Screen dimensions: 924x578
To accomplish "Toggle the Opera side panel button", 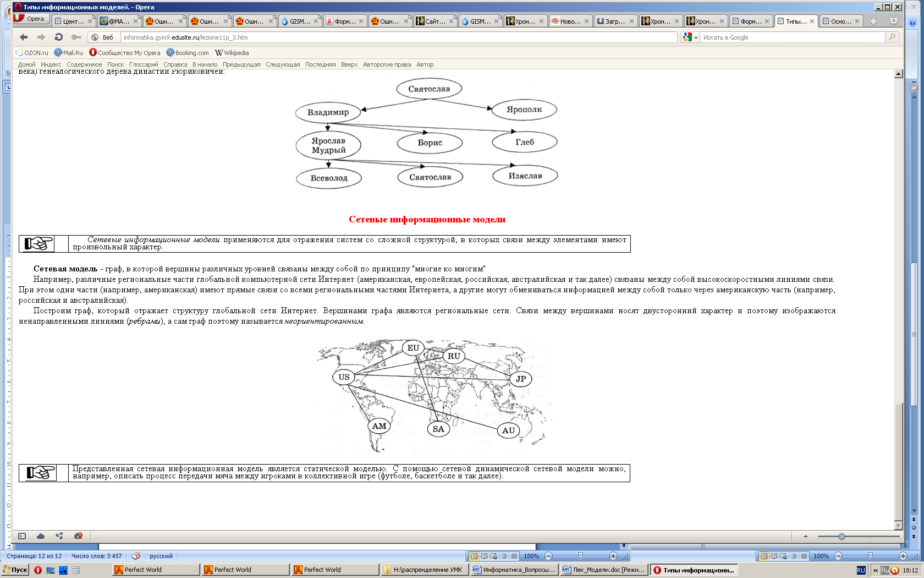I will click(22, 536).
